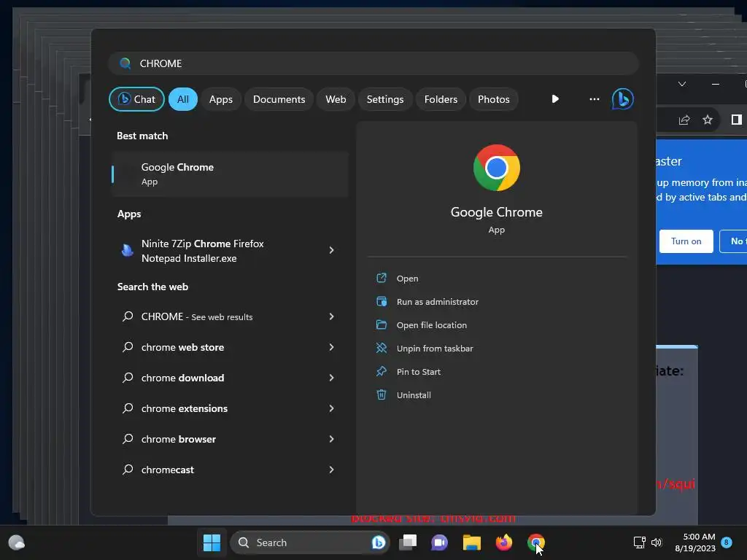Click the Open file location folder icon
This screenshot has height=560, width=747.
coord(382,324)
